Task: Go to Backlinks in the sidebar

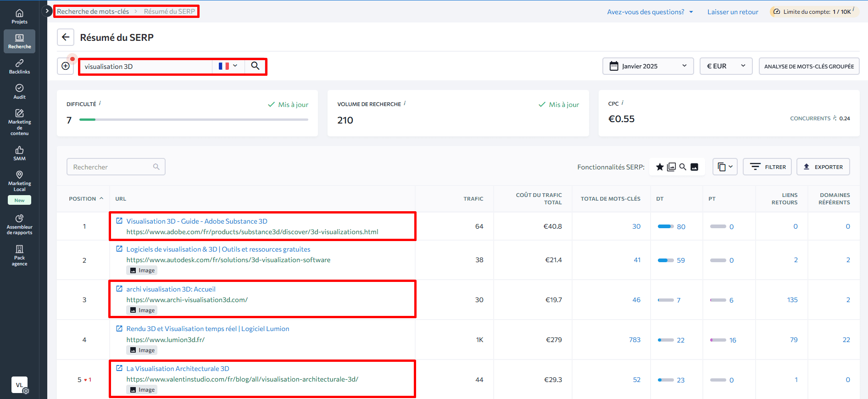Action: tap(19, 67)
